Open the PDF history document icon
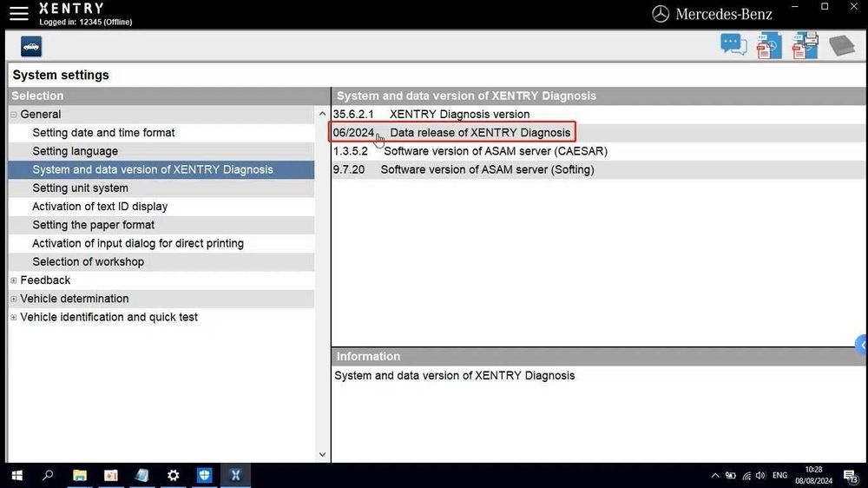Image resolution: width=868 pixels, height=488 pixels. (769, 45)
